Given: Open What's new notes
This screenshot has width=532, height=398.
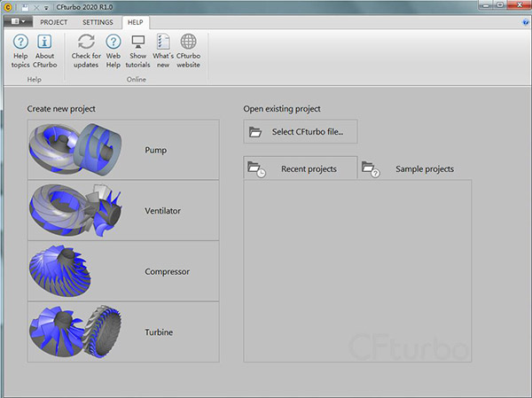Looking at the screenshot, I should (163, 51).
